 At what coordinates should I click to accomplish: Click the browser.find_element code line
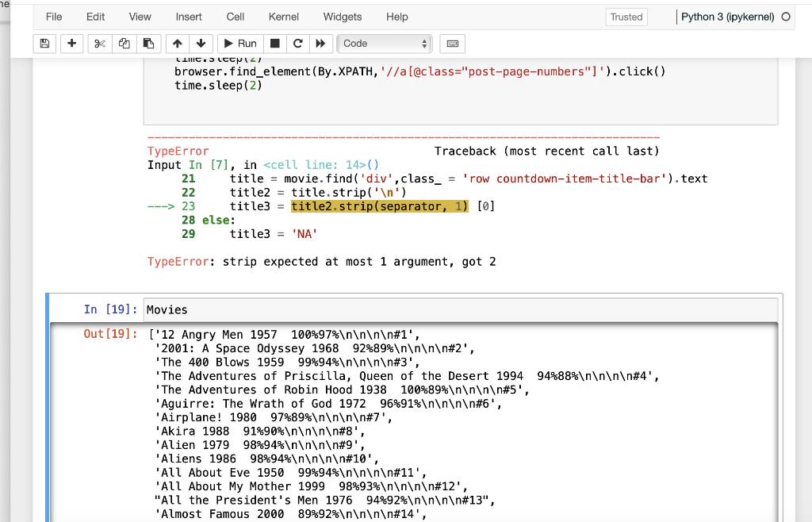coord(420,71)
